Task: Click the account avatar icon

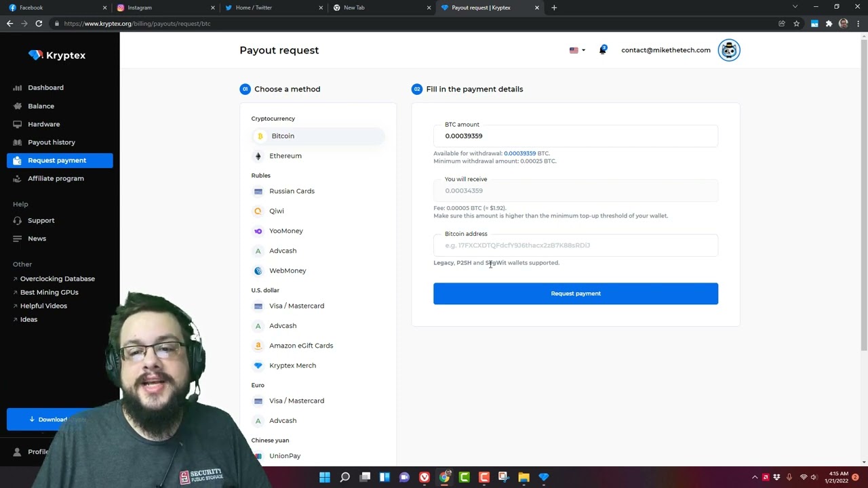Action: click(x=729, y=50)
